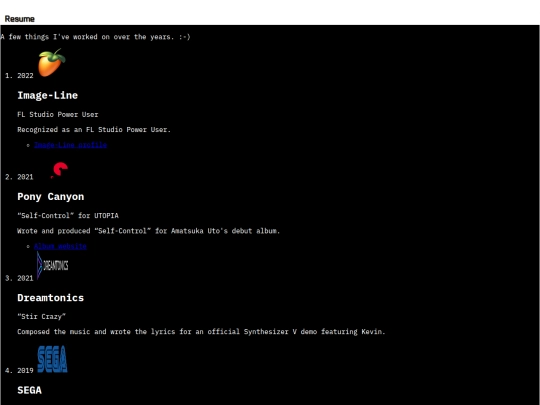This screenshot has width=540, height=405.
Task: Click 'A few things I've worked on' intro
Action: (95, 37)
